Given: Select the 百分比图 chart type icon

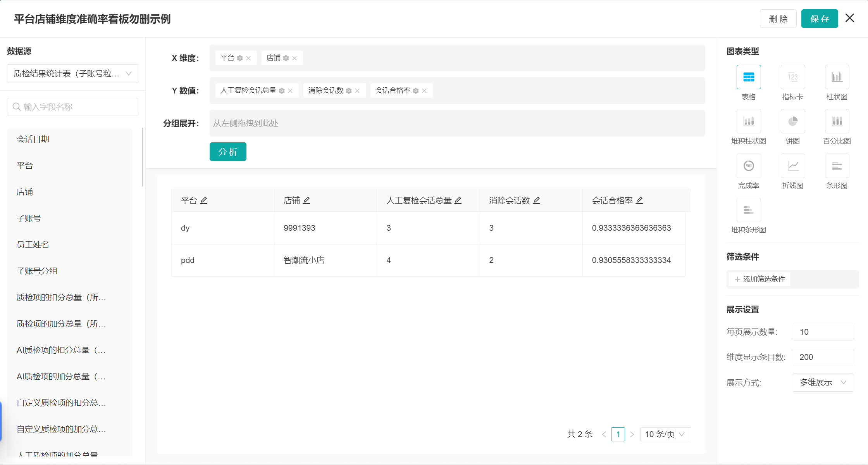Looking at the screenshot, I should pos(837,121).
